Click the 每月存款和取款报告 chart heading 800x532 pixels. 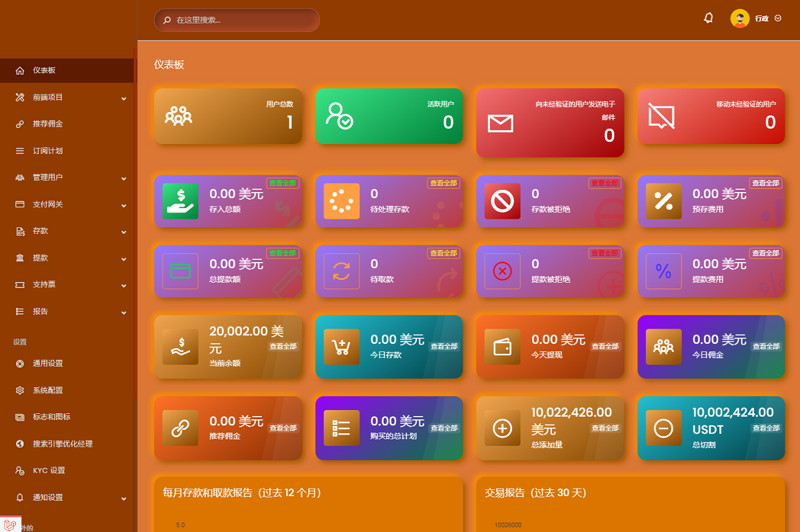[x=242, y=493]
